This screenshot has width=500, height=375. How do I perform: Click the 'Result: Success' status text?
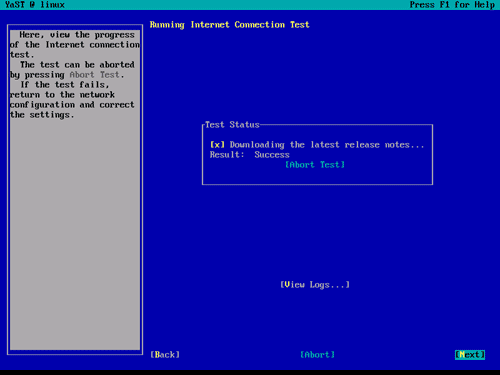click(250, 155)
